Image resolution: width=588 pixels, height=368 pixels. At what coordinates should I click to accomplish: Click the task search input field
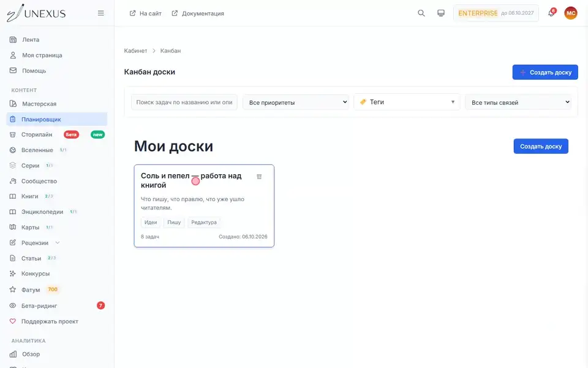(x=184, y=102)
